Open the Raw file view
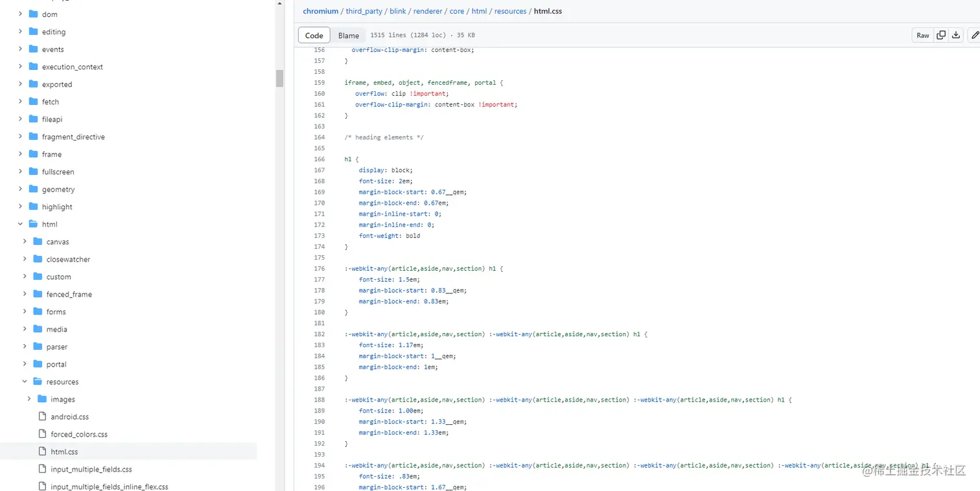Viewport: 980px width, 491px height. tap(922, 35)
